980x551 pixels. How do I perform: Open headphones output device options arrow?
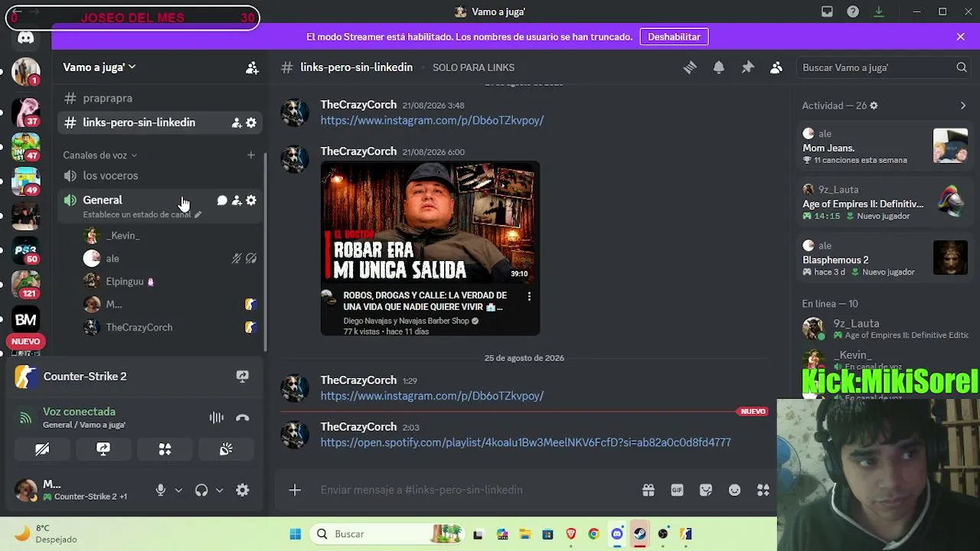pos(219,491)
